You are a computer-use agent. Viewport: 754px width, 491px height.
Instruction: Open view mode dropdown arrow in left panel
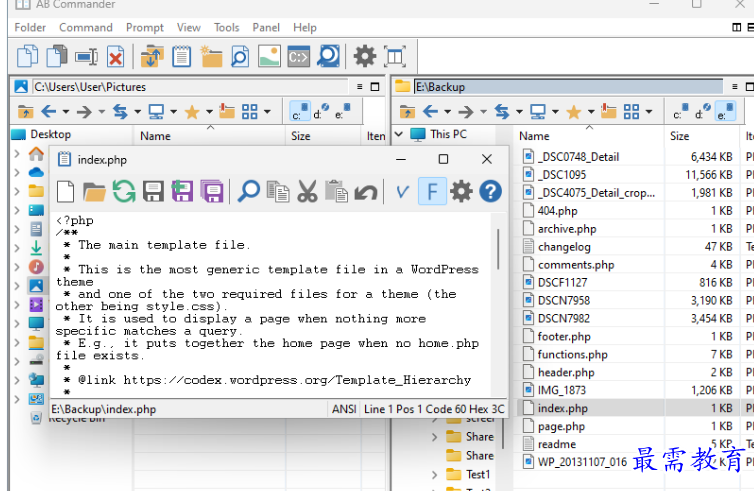click(x=267, y=113)
